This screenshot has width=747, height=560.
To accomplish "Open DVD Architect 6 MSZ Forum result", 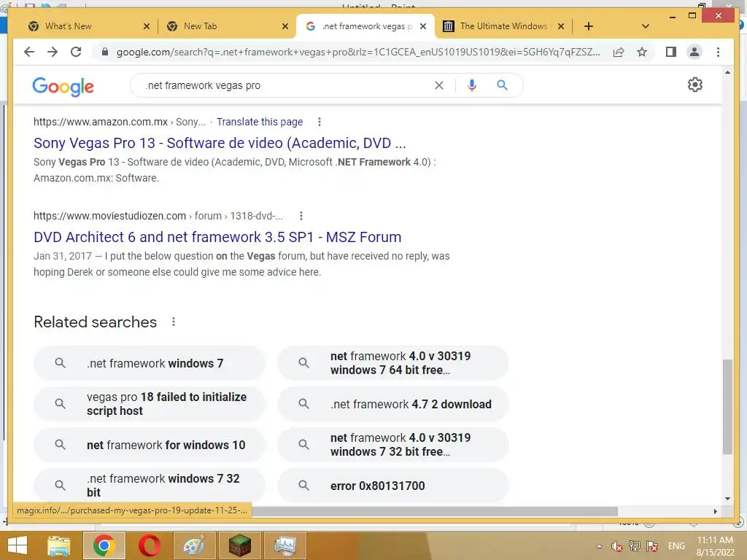I will pyautogui.click(x=217, y=237).
